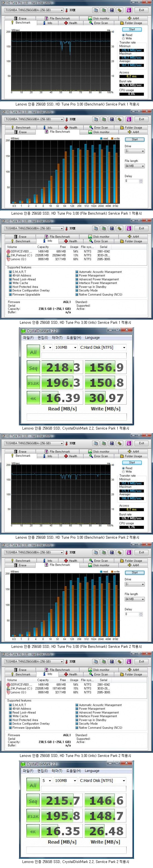Open File length 64 MB dropdown, Service Park 1 File Benchmark
This screenshot has height=868, width=153.
point(135,166)
